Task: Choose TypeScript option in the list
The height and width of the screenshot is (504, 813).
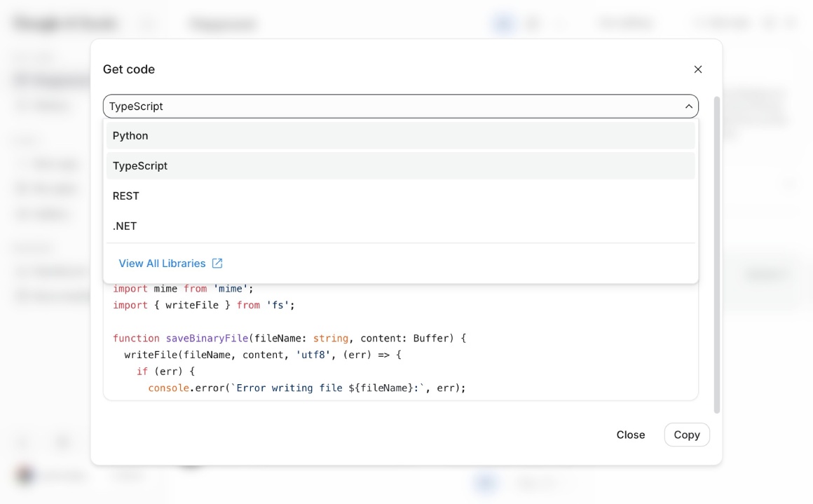Action: pyautogui.click(x=400, y=166)
